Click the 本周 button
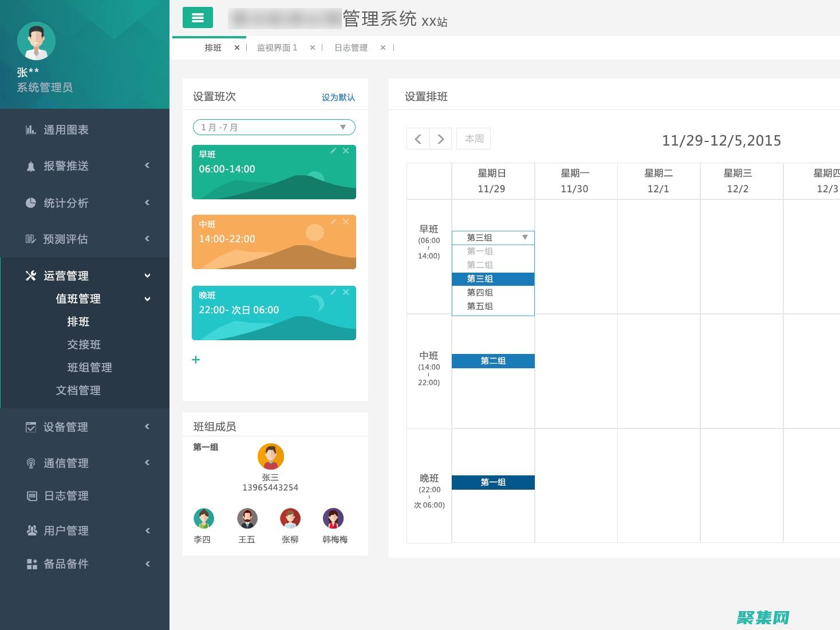This screenshot has height=630, width=840. coord(473,139)
